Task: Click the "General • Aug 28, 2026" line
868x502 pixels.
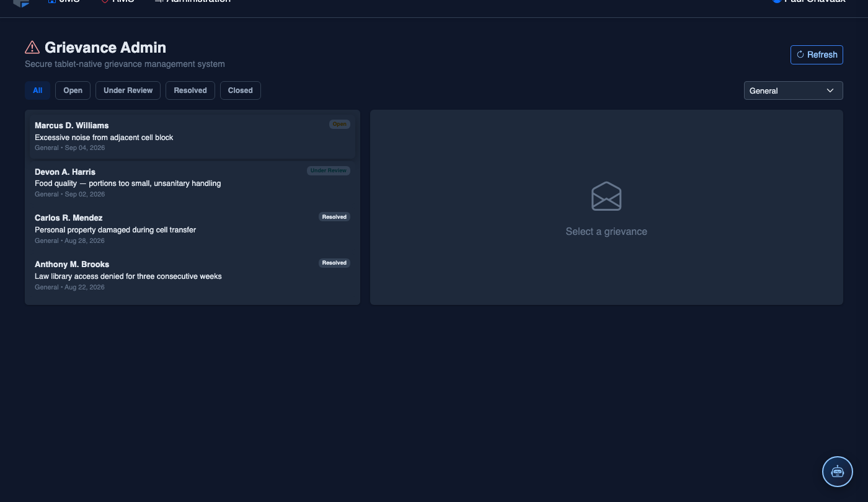Action: pos(70,240)
